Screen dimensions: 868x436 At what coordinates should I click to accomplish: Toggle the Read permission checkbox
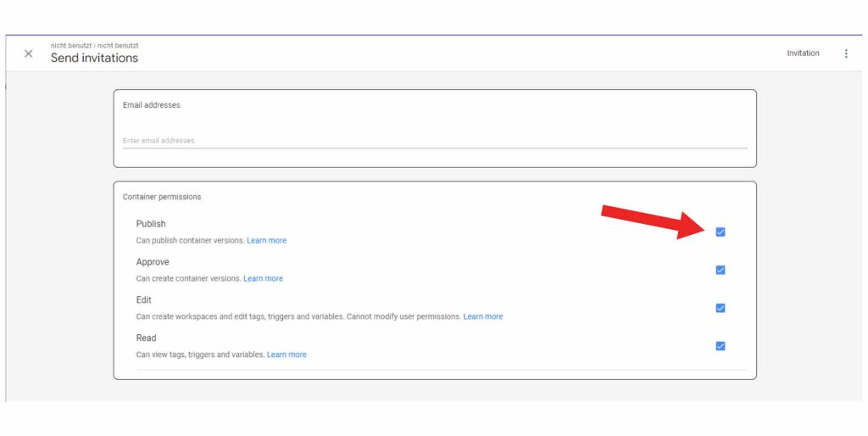[x=721, y=346]
